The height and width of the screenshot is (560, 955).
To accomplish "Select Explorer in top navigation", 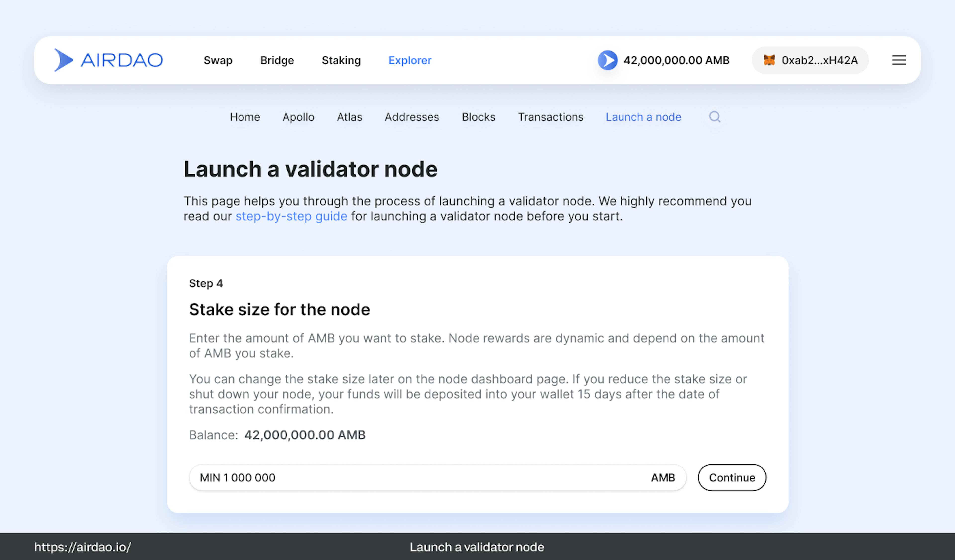I will coord(410,60).
